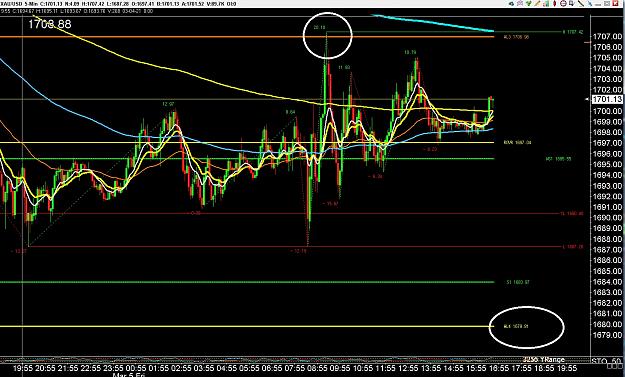Click the 02:55 time axis label
625x377 pixels.
pos(181,368)
